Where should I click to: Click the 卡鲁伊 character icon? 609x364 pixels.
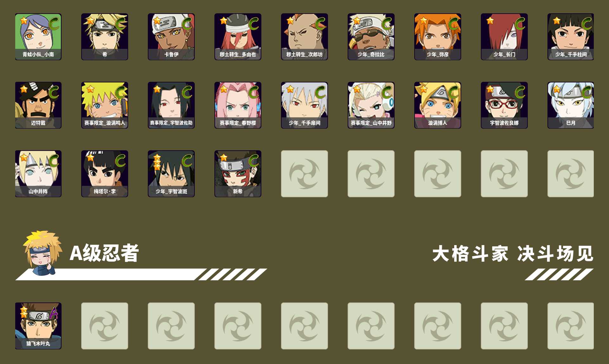[x=171, y=37]
